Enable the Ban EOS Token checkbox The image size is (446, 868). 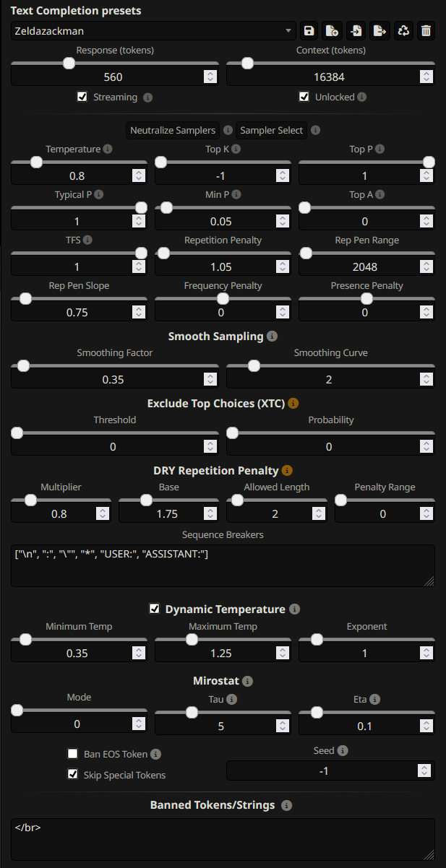tap(73, 754)
